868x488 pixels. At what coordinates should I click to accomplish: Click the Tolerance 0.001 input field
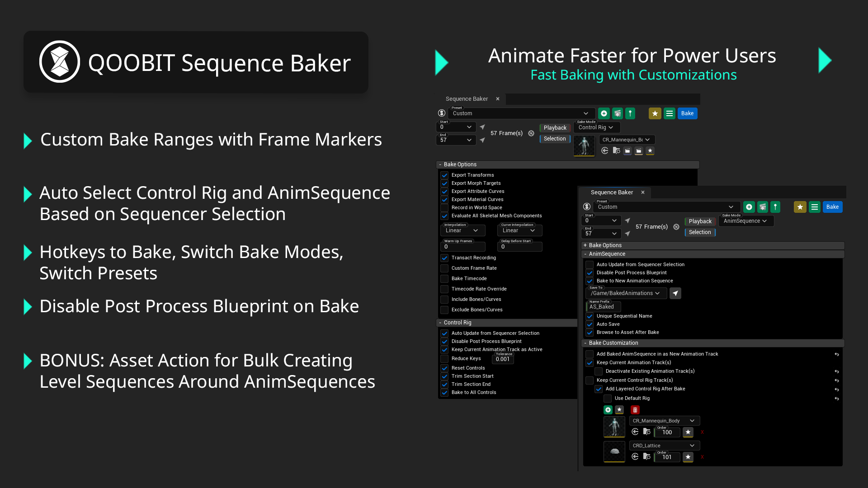click(503, 359)
